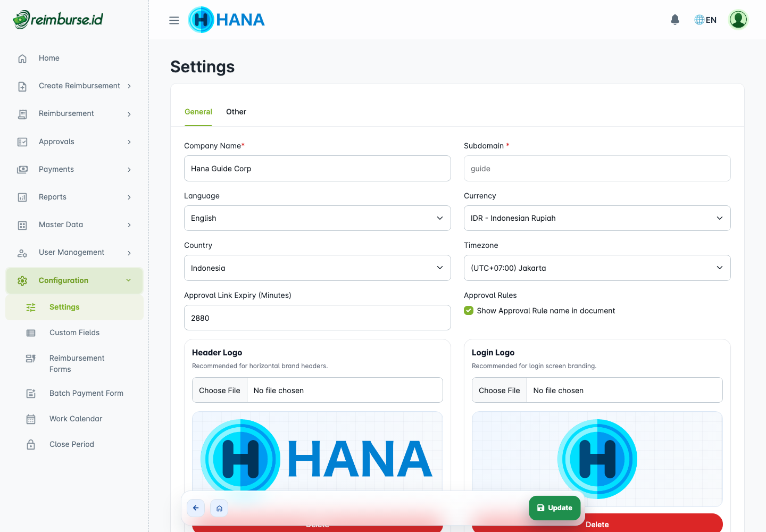Screen dimensions: 766x532
Task: Open the Timezone dropdown
Action: pyautogui.click(x=597, y=268)
